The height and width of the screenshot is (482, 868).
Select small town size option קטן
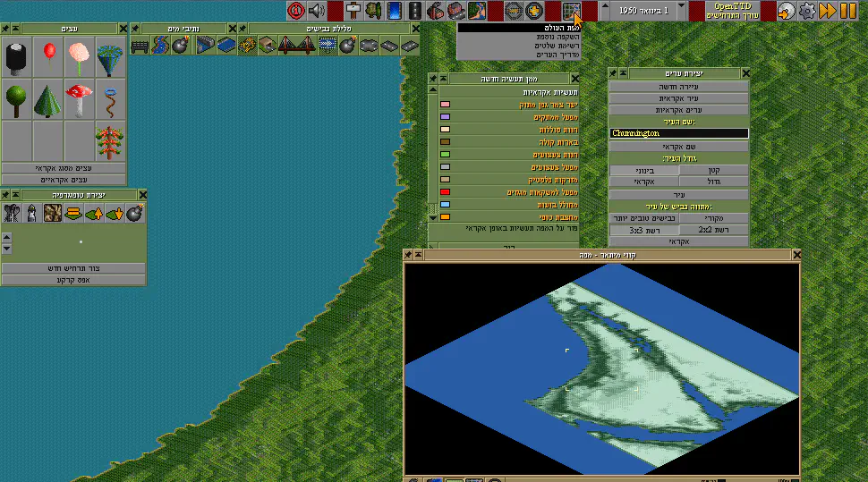click(x=713, y=170)
